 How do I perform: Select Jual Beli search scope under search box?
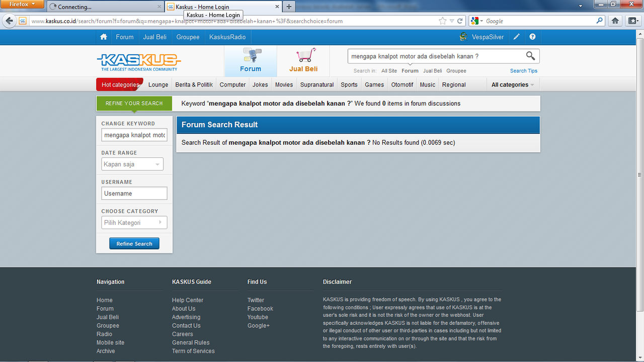coord(433,71)
